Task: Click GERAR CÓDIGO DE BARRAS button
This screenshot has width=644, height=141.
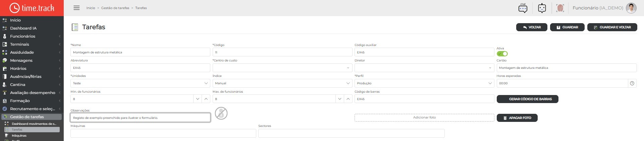Action: coord(527,99)
